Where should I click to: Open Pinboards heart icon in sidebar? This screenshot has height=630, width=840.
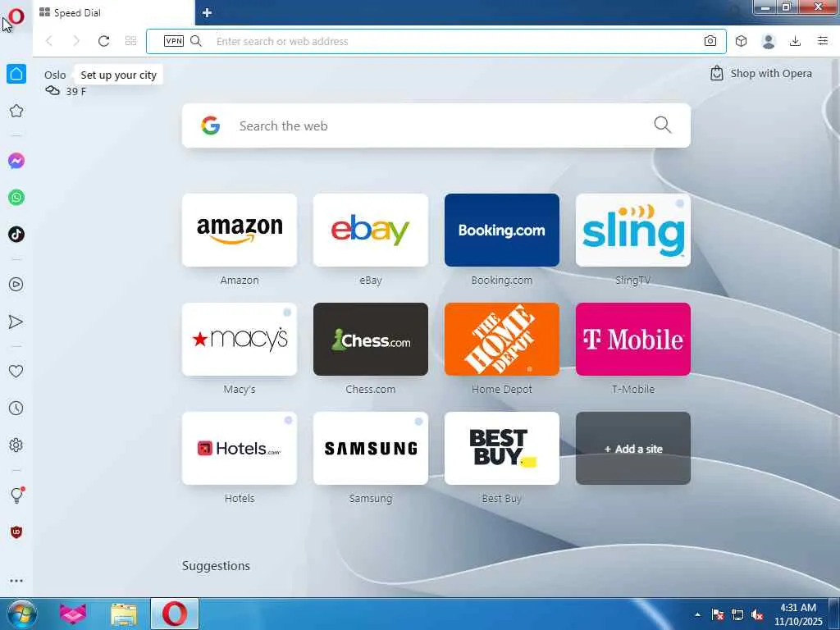(16, 371)
